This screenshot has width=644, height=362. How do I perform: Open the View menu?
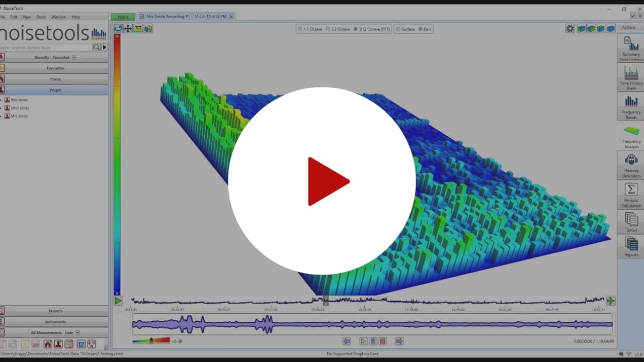[27, 17]
